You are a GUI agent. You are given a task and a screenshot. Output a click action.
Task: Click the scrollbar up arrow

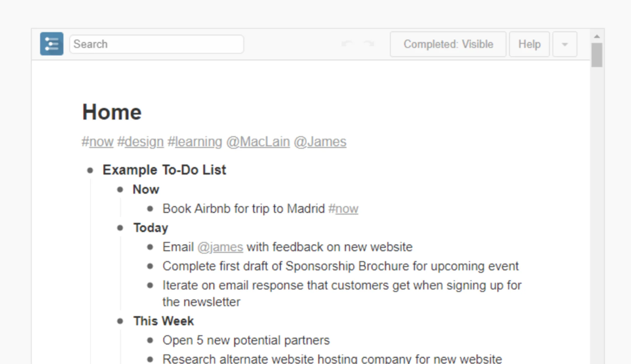pos(596,36)
